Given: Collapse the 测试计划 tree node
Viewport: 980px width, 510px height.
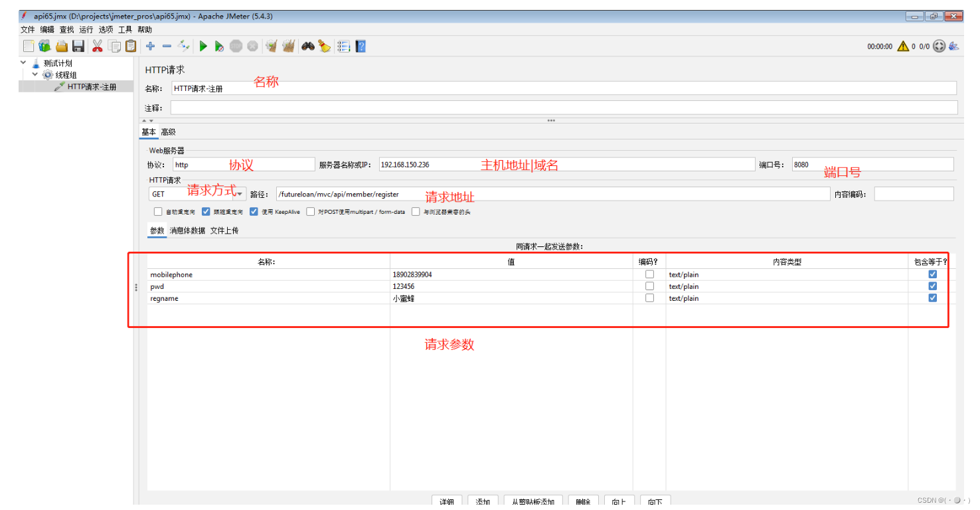Looking at the screenshot, I should [x=24, y=63].
